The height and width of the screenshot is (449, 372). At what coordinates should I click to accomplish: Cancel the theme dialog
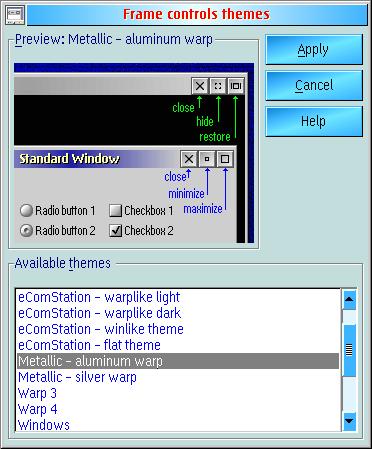click(x=314, y=85)
